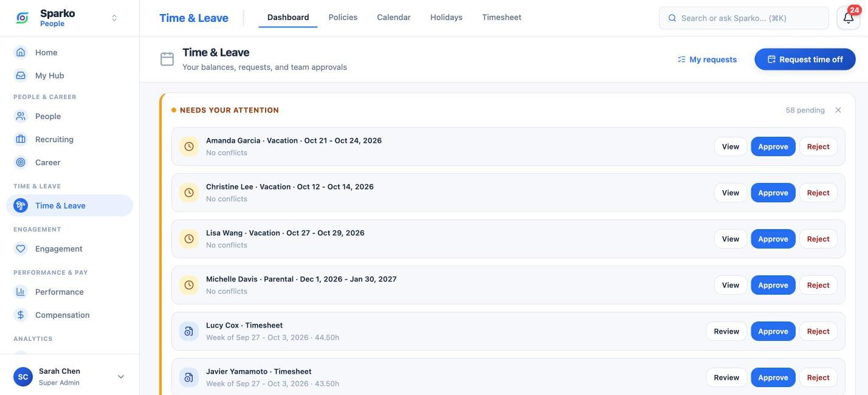868x395 pixels.
Task: Open Recruiting briefcase icon
Action: click(21, 139)
